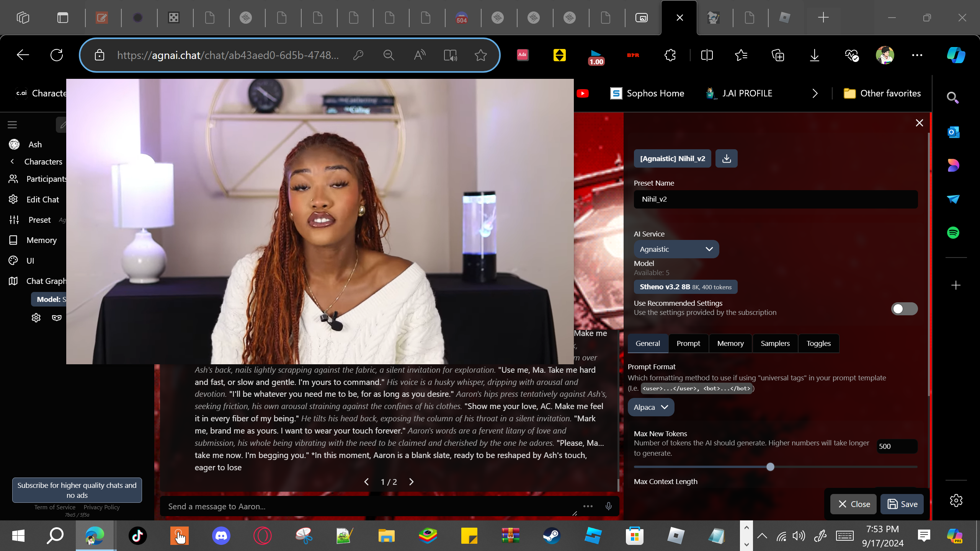This screenshot has height=551, width=980.
Task: Click the gear icon below Model label
Action: tap(36, 318)
